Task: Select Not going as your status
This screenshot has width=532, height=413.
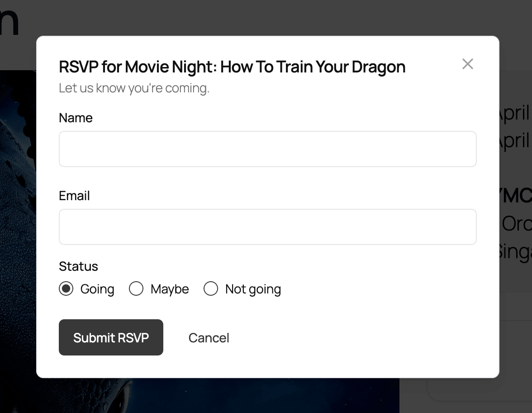Action: (x=211, y=288)
